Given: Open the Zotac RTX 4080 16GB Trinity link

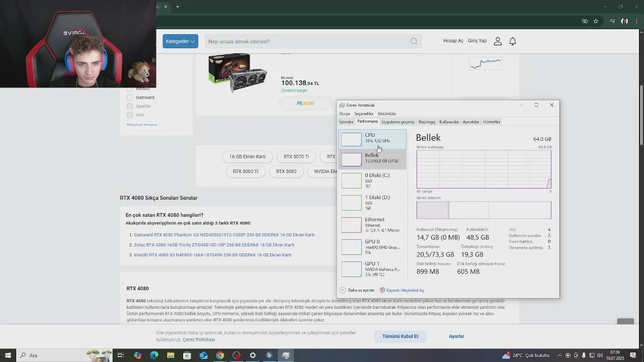Looking at the screenshot, I should pos(214,245).
